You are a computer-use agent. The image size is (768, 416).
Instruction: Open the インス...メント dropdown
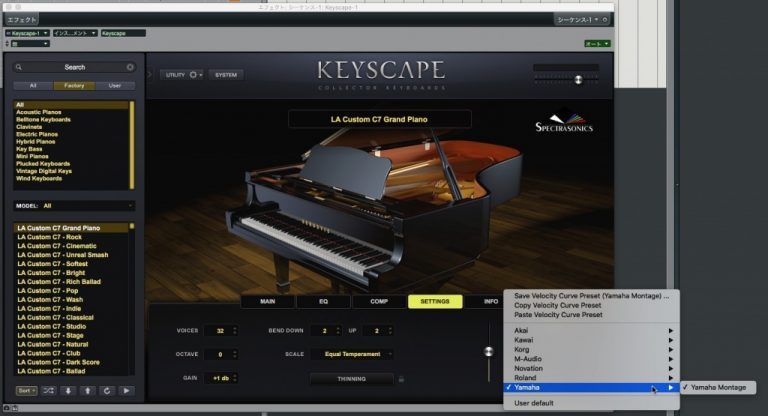tap(74, 33)
